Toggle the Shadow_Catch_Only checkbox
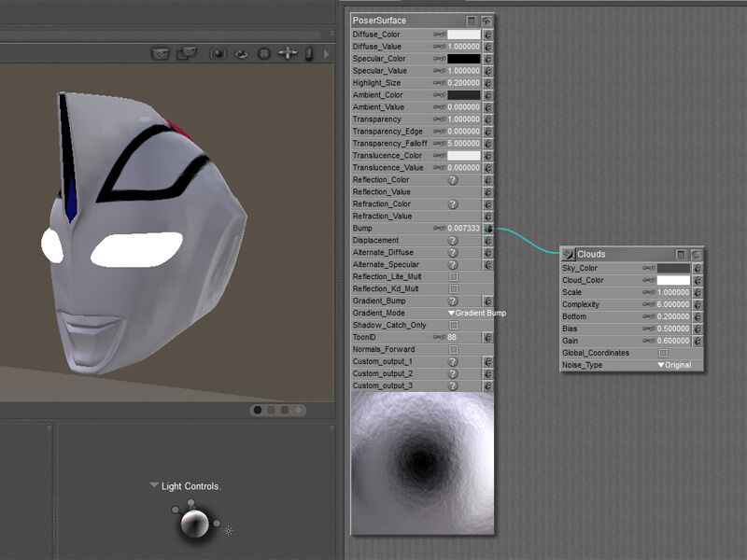747x560 pixels. pos(454,326)
